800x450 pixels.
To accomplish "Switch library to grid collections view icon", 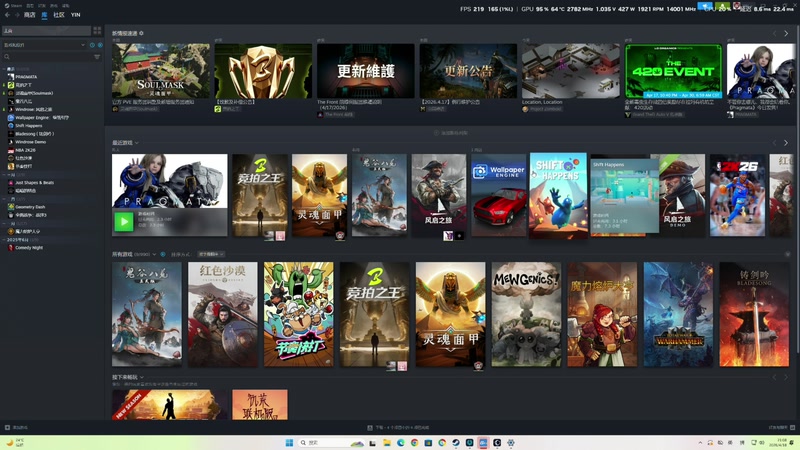I will pyautogui.click(x=97, y=31).
